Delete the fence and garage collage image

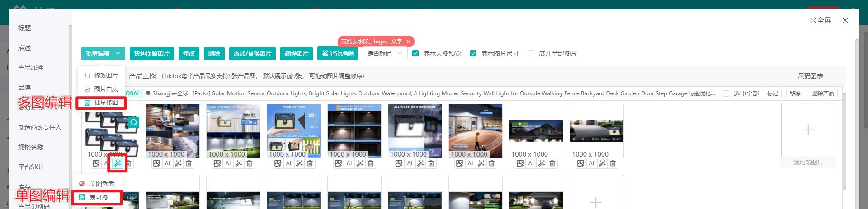pos(189,163)
